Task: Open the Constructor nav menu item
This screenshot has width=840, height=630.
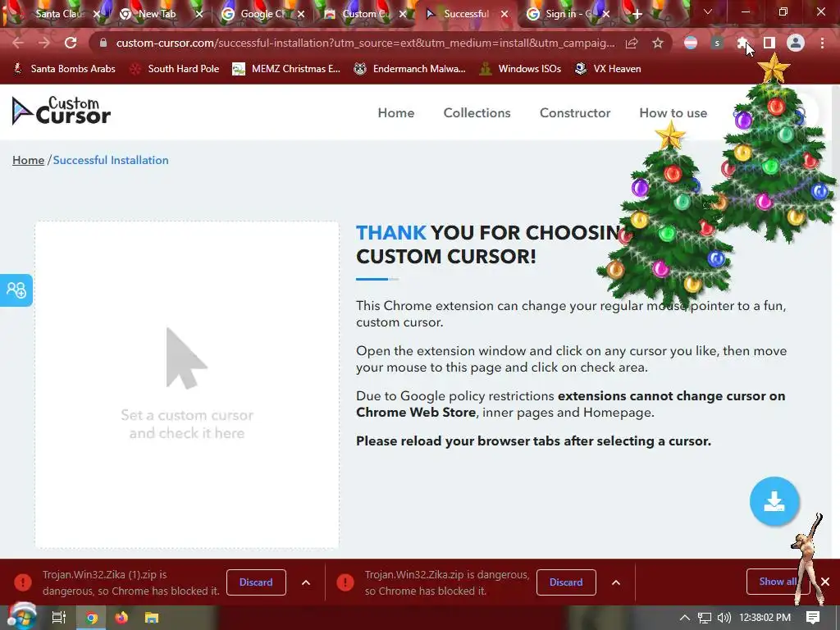Action: coord(575,112)
